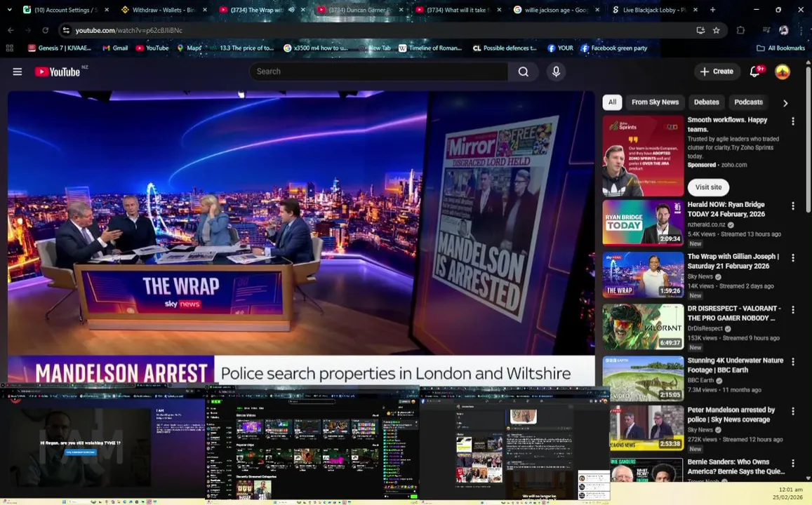Open options for Zoho Sprints ad

click(793, 121)
